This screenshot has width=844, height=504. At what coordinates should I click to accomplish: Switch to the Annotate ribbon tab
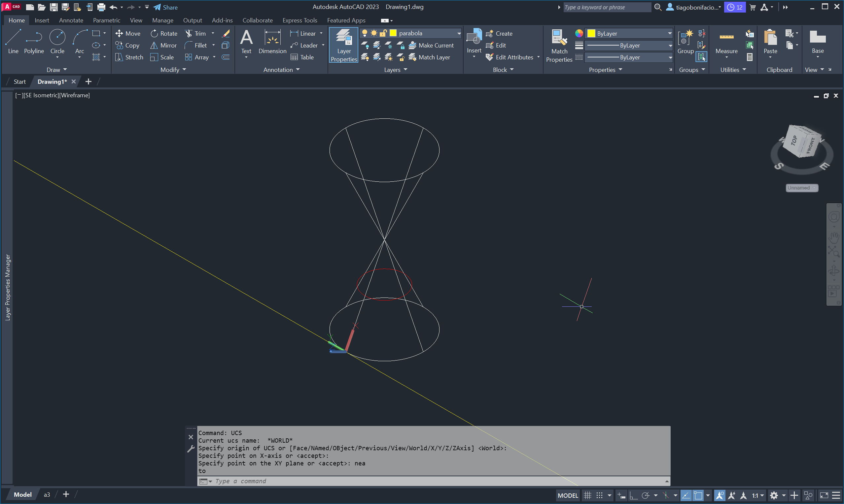click(71, 20)
